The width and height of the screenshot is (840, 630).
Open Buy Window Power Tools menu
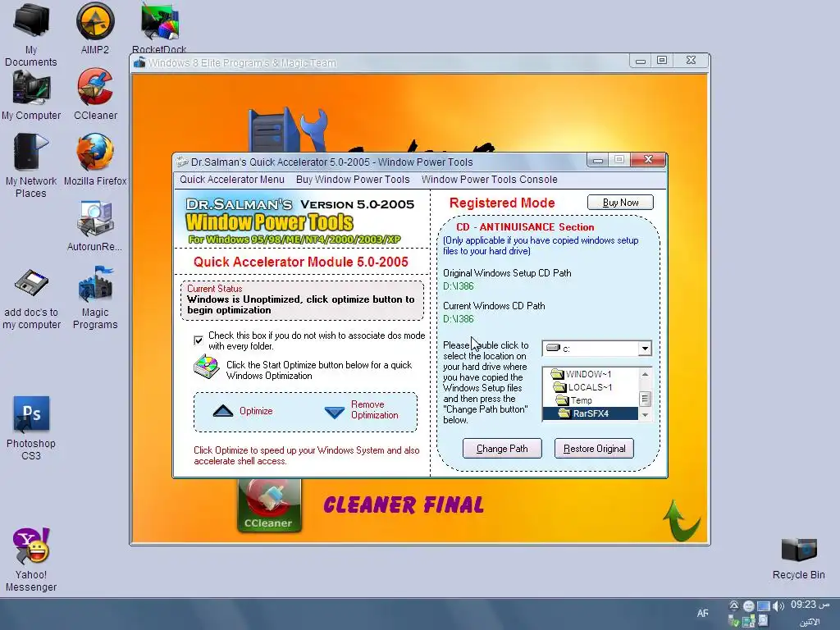[353, 180]
